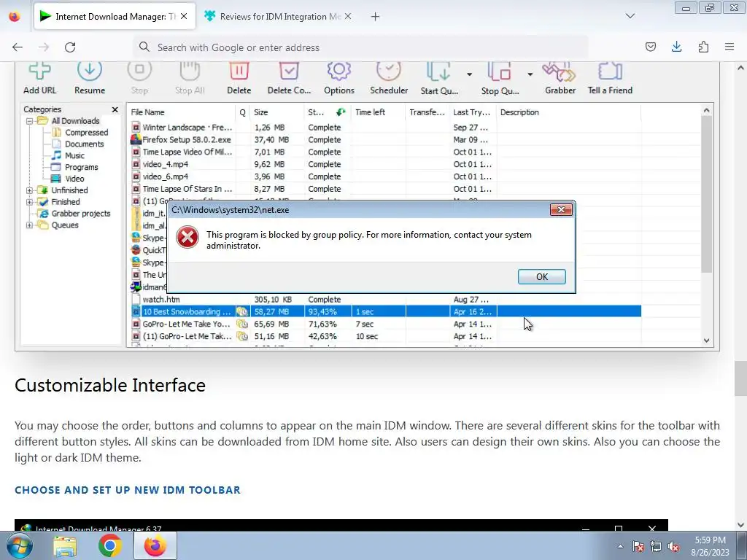Image resolution: width=747 pixels, height=560 pixels.
Task: Click the Time left column header
Action: tap(379, 112)
